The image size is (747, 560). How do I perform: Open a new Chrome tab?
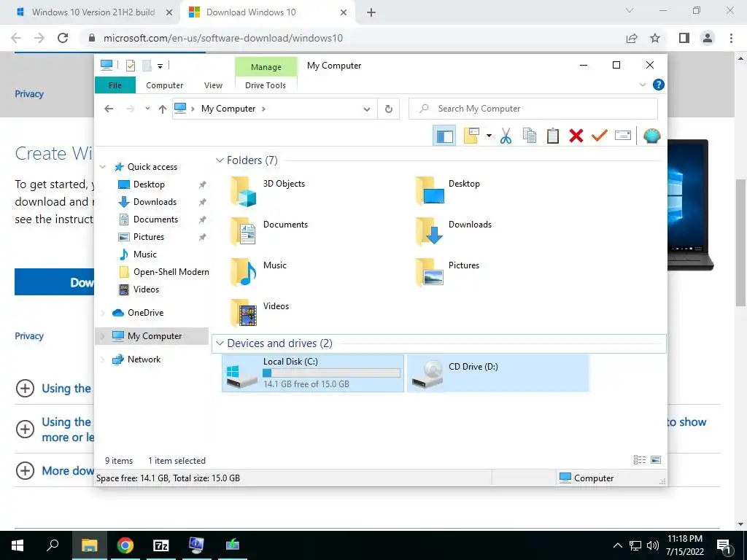coord(371,13)
